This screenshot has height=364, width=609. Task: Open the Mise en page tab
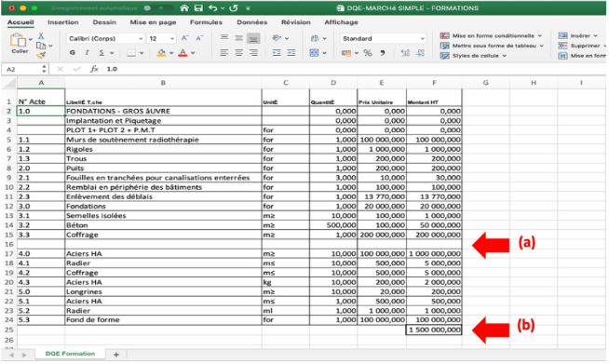pos(153,22)
